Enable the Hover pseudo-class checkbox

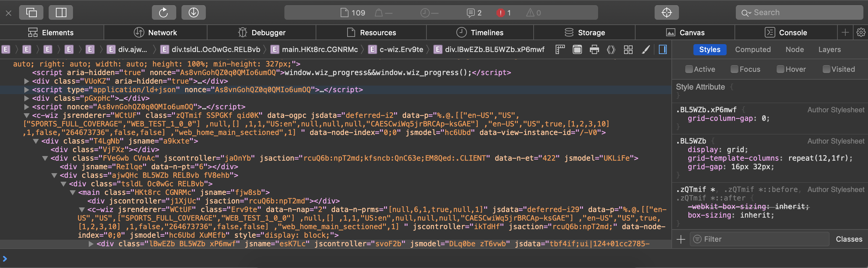pos(780,69)
